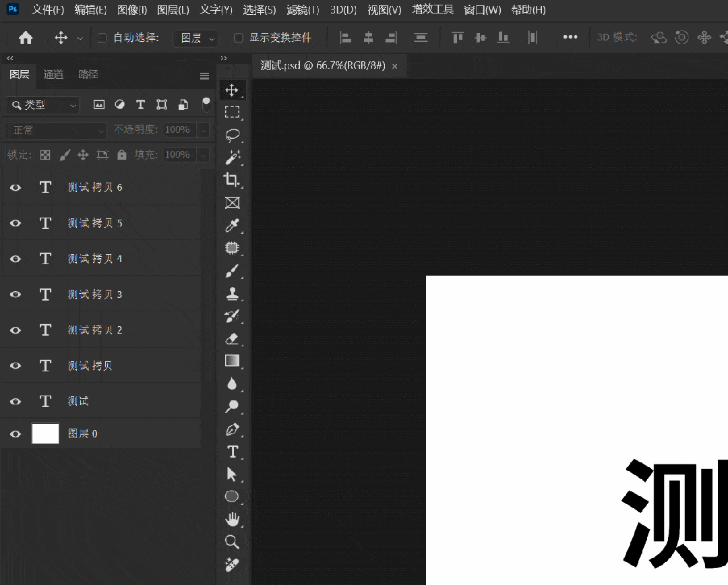Open the 滤镜 menu
Viewport: 728px width, 585px height.
(x=303, y=9)
